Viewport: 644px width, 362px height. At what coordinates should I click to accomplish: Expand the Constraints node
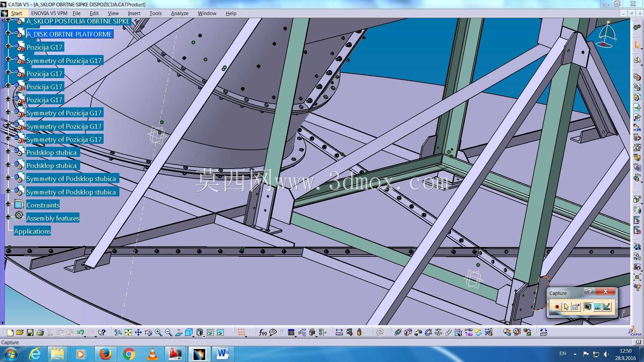point(8,204)
